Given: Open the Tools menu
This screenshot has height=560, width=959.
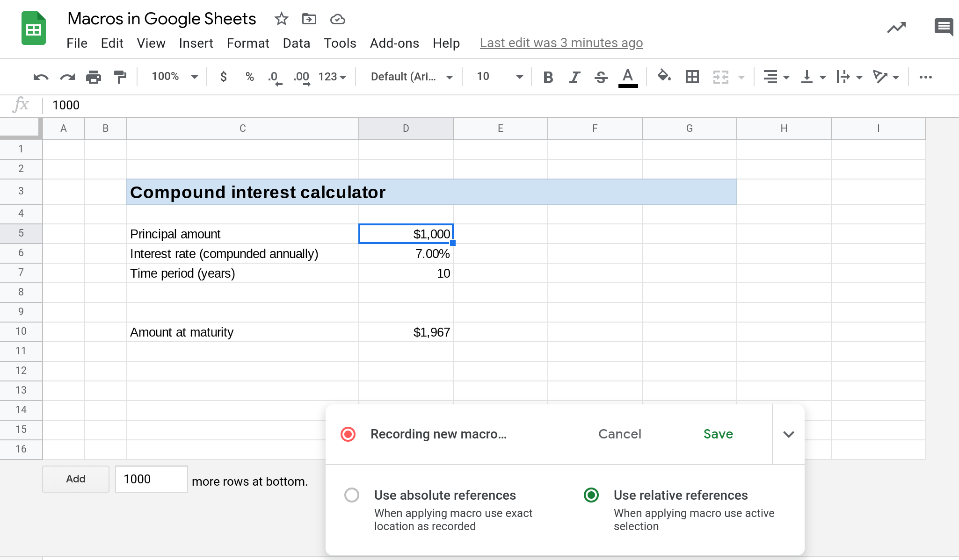Looking at the screenshot, I should tap(340, 43).
